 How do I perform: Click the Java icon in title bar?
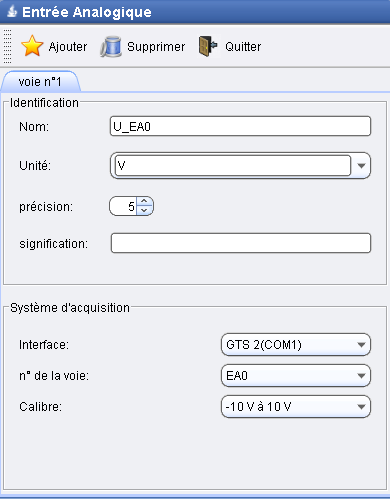tap(12, 12)
